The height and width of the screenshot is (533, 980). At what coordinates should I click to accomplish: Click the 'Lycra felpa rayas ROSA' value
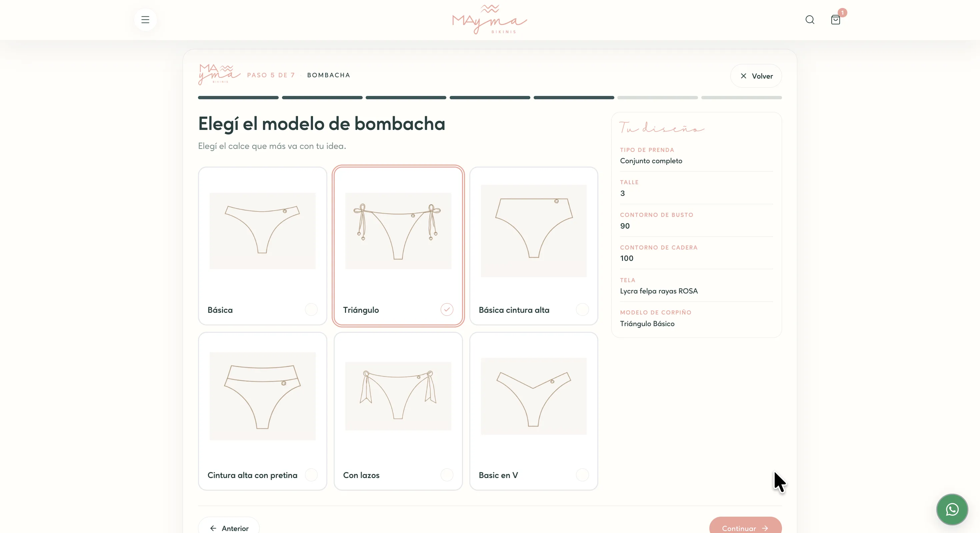[x=659, y=291]
